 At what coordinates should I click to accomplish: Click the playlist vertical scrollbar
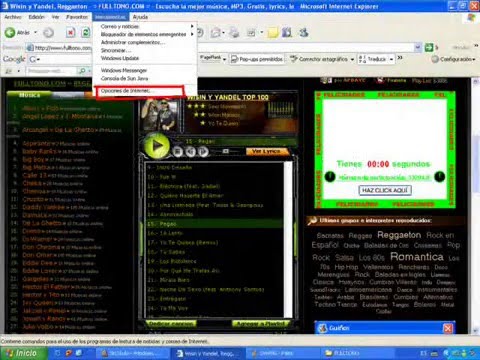[287, 240]
